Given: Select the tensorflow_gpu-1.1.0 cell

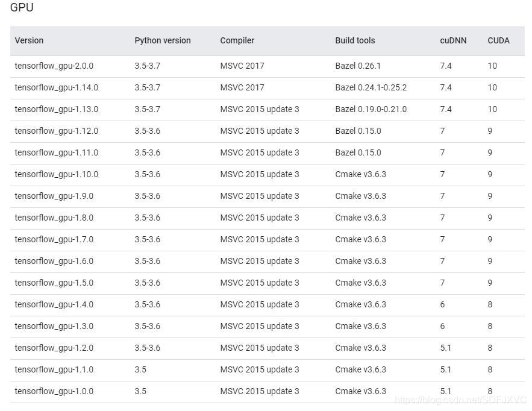Looking at the screenshot, I should tap(54, 370).
